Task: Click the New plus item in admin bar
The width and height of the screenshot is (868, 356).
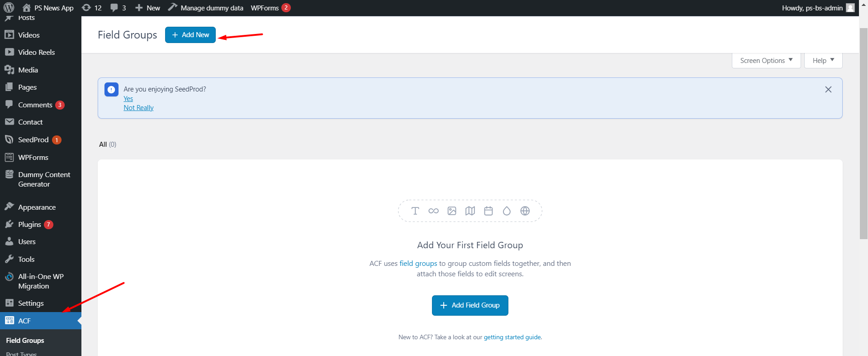Action: [147, 8]
